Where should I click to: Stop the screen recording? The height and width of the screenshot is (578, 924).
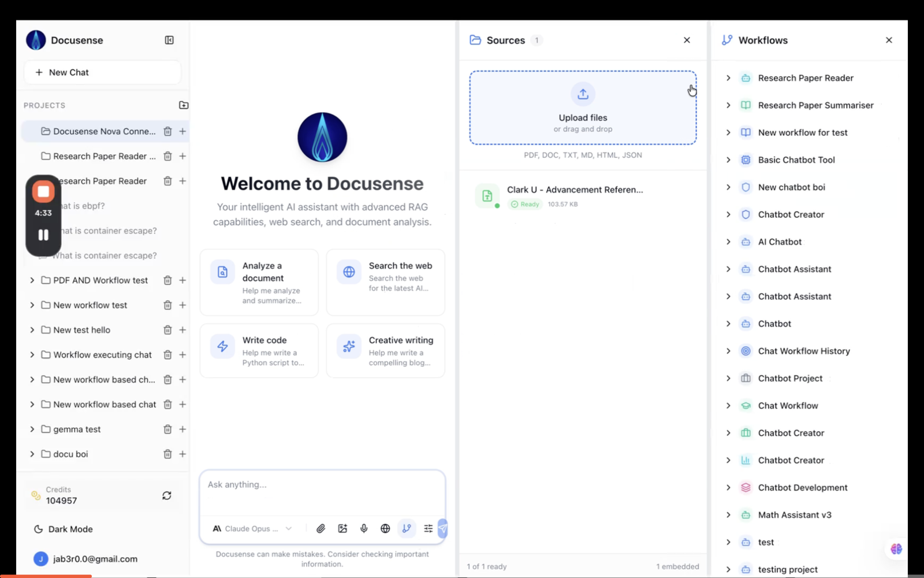pyautogui.click(x=43, y=192)
